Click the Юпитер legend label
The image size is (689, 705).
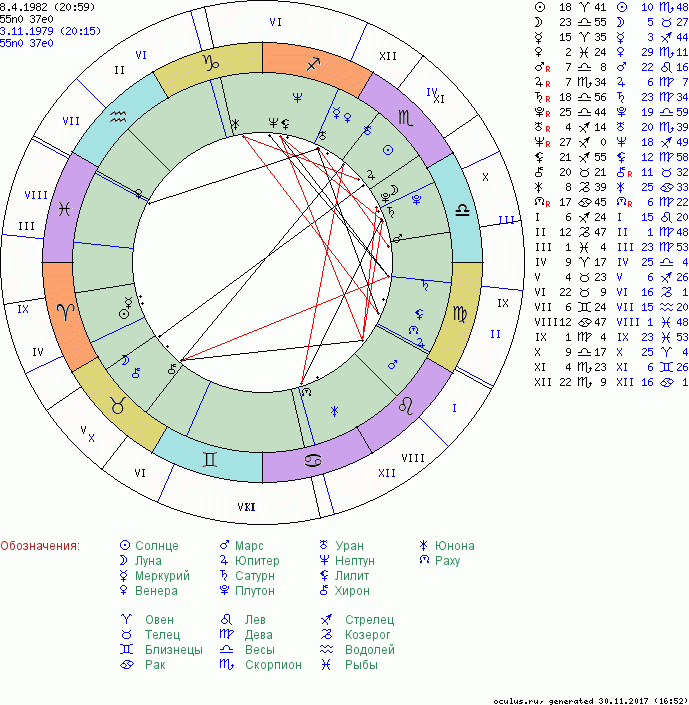(x=257, y=561)
